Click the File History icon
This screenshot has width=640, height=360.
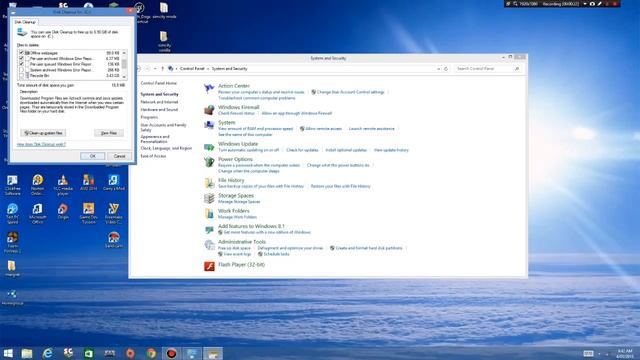pos(209,183)
